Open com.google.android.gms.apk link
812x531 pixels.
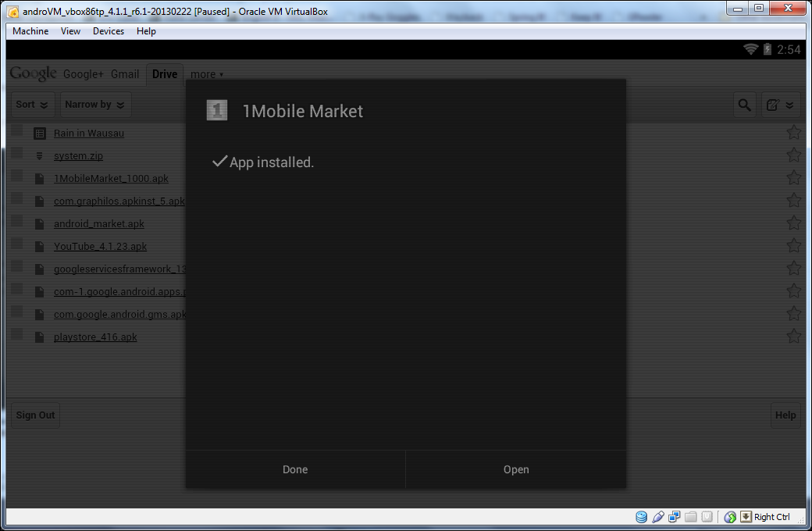pos(119,315)
